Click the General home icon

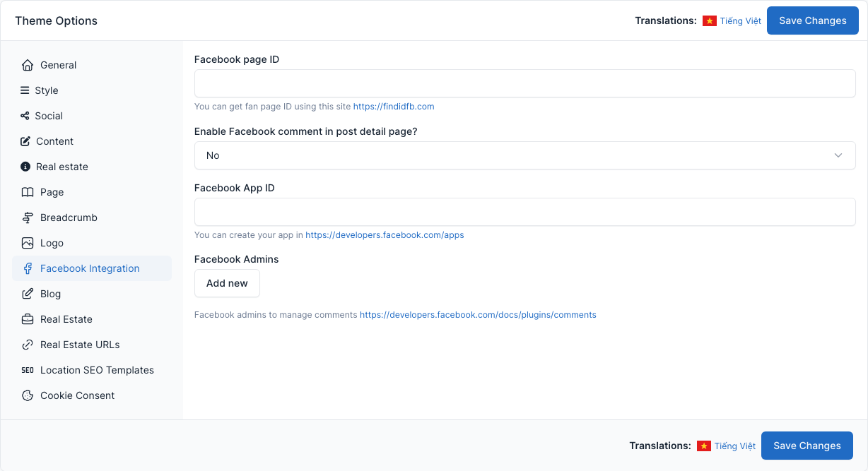(x=28, y=65)
